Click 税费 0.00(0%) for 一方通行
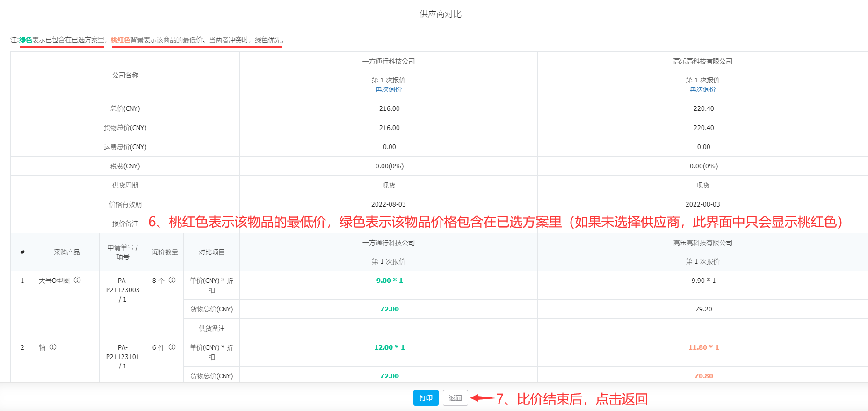Viewport: 868px width, 411px height. 389,166
